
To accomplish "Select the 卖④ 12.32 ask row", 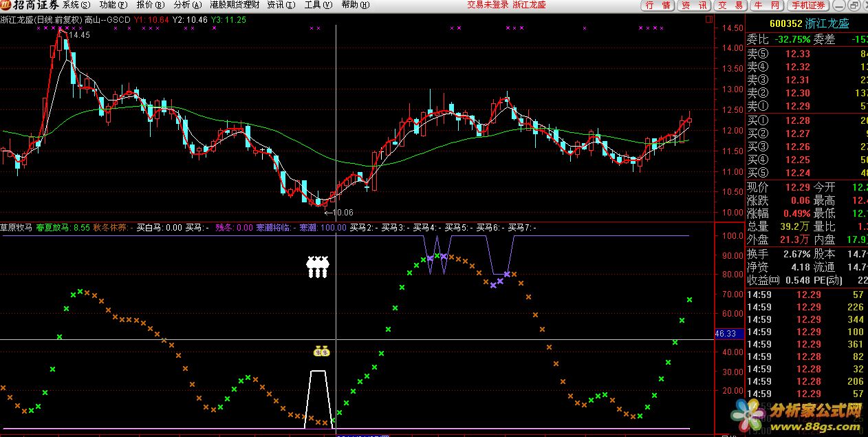I will (807, 67).
